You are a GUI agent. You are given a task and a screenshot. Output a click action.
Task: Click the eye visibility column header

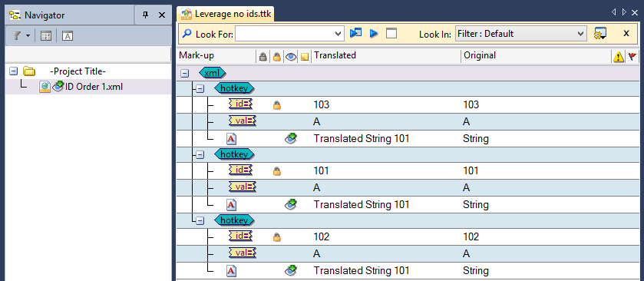point(291,58)
